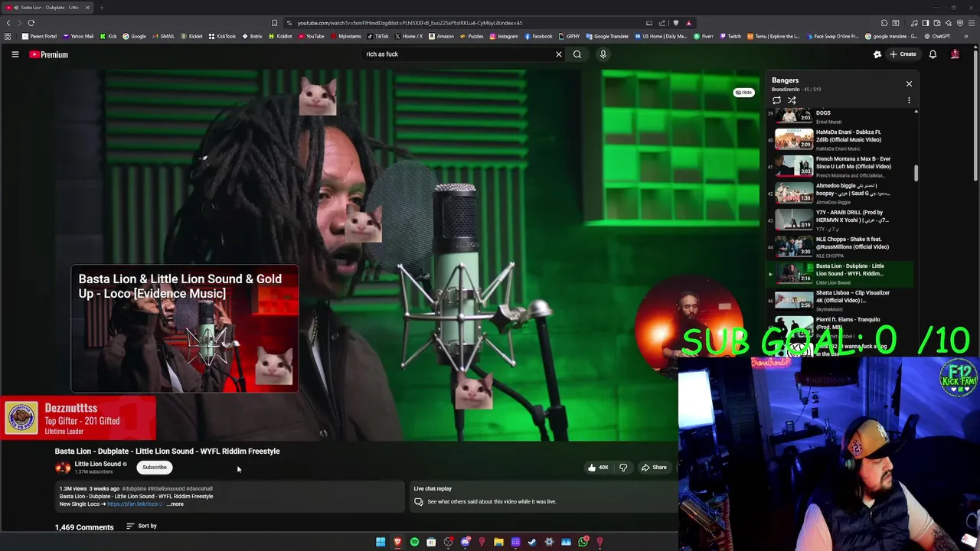Select Shatta Lisboa Clip Visualizer playlist item
This screenshot has width=980, height=551.
pos(840,300)
